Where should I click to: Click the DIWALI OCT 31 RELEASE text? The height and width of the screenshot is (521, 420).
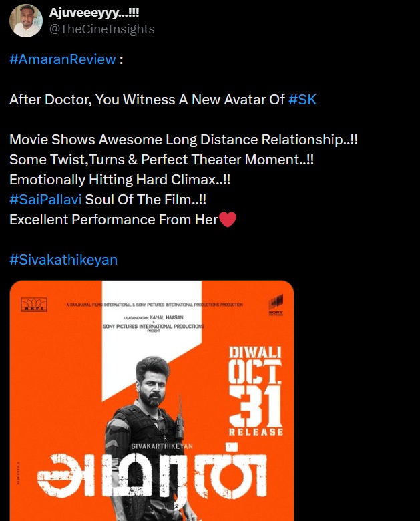256,391
